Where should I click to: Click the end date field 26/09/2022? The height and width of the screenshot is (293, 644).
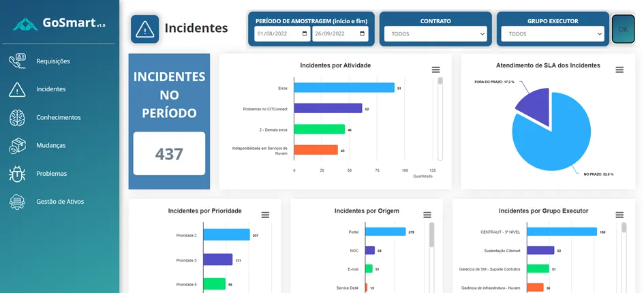point(340,33)
